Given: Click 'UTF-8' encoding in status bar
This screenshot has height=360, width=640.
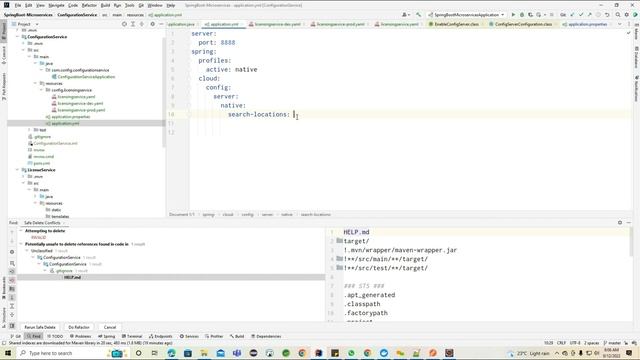Looking at the screenshot, I should click(x=575, y=343).
